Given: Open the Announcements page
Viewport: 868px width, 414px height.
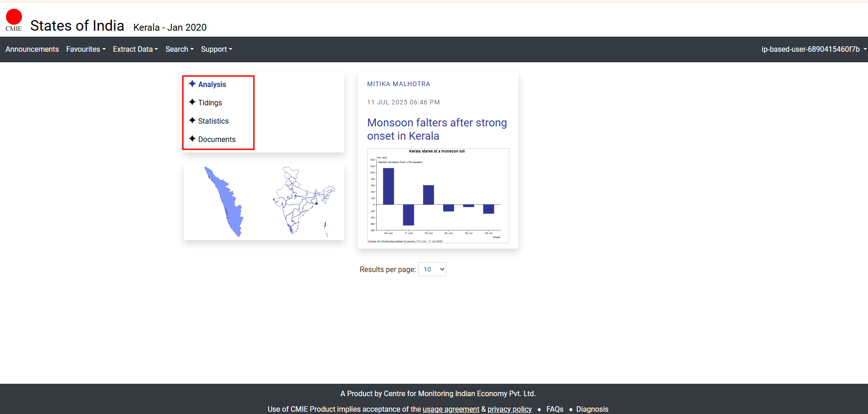Looking at the screenshot, I should pyautogui.click(x=32, y=49).
